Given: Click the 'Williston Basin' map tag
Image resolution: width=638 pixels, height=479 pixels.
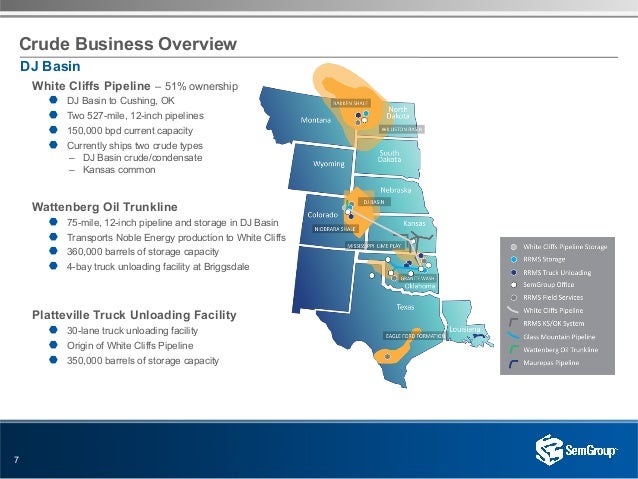Looking at the screenshot, I should click(x=402, y=129).
